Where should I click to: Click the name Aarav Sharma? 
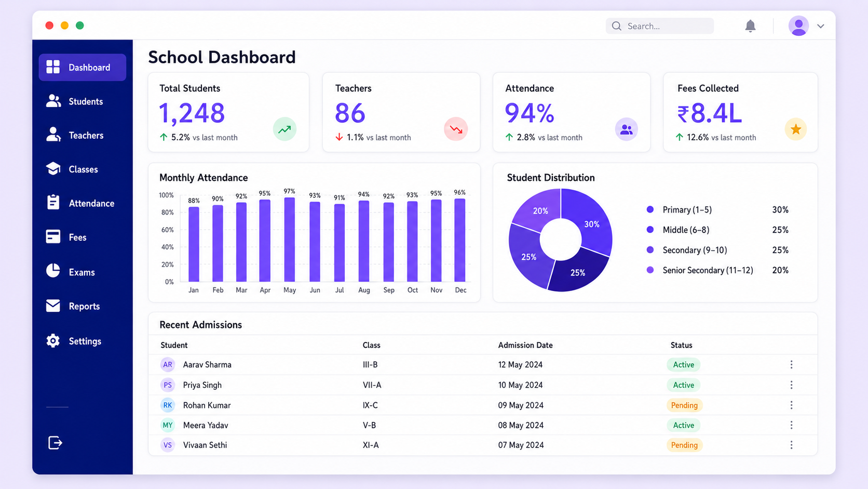(207, 365)
